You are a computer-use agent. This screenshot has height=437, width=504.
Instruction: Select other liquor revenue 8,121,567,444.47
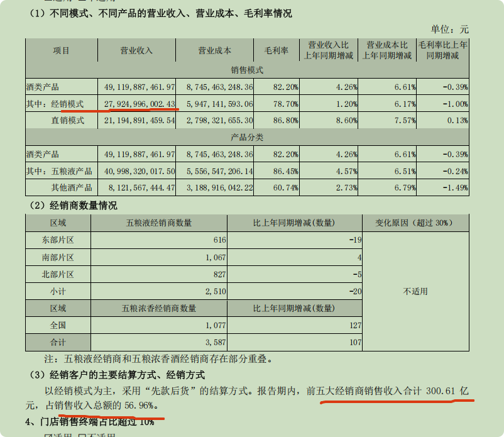142,187
